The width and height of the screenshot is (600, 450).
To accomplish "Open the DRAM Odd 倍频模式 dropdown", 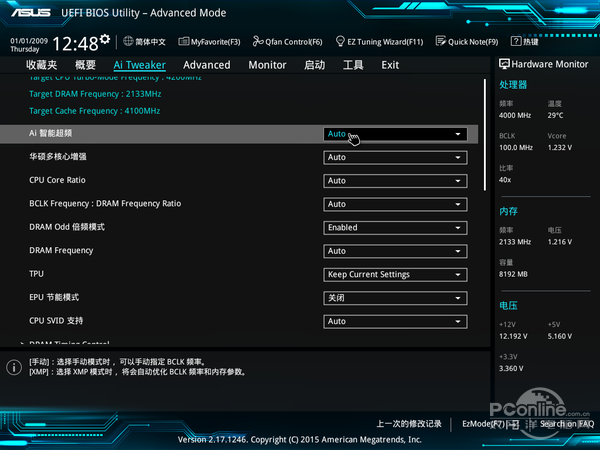I will [395, 228].
